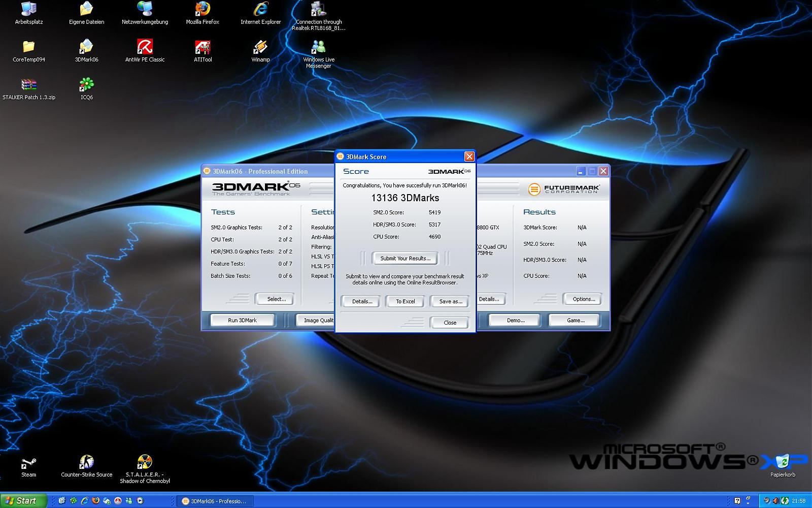Open the Papierkorb recycle bin

click(x=783, y=466)
